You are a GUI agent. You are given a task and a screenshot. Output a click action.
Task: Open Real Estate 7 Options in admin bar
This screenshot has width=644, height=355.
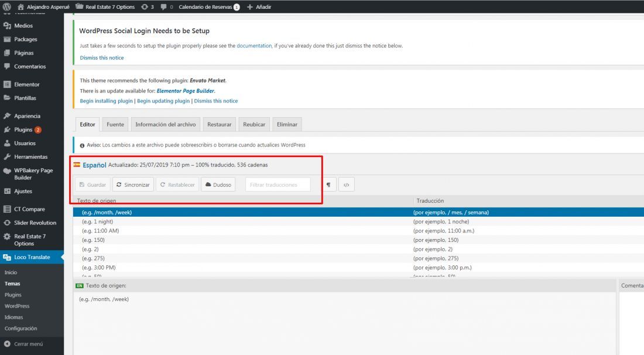click(105, 6)
